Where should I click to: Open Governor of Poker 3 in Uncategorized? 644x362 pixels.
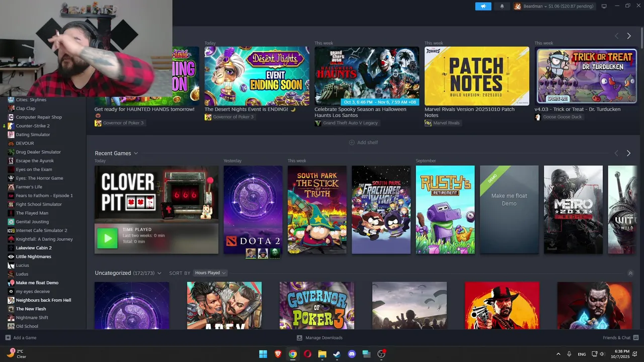click(x=317, y=306)
